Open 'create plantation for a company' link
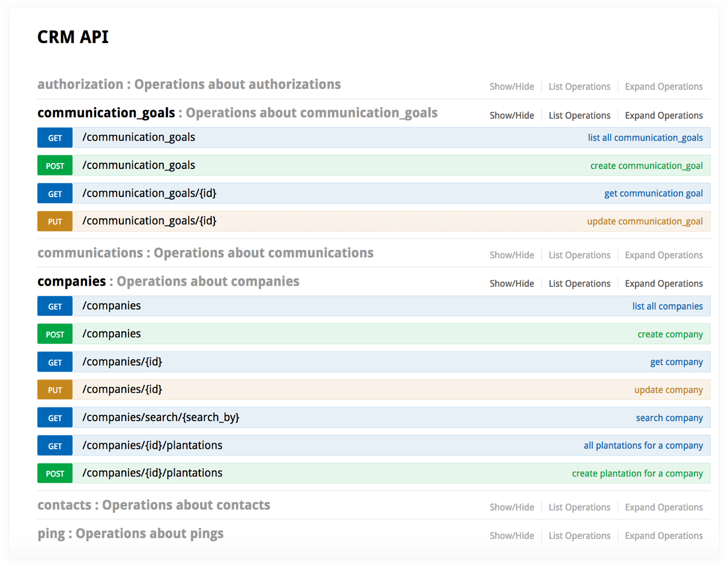 (x=638, y=473)
